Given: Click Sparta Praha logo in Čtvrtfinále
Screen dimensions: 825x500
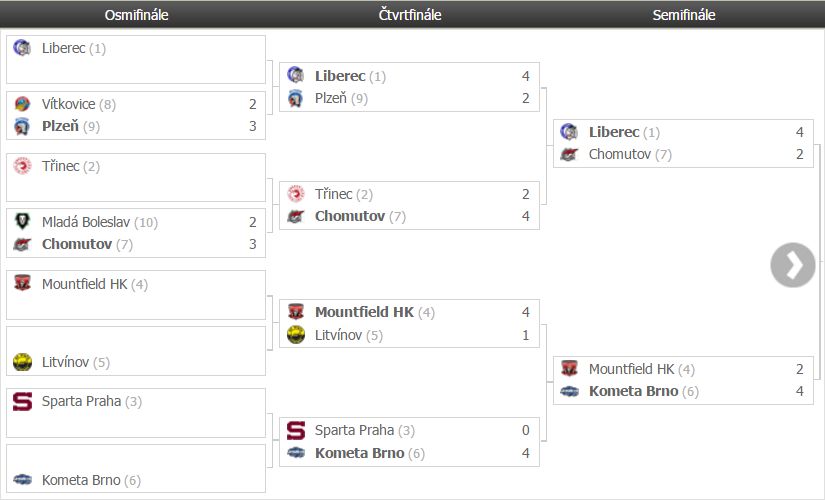Looking at the screenshot, I should (295, 431).
